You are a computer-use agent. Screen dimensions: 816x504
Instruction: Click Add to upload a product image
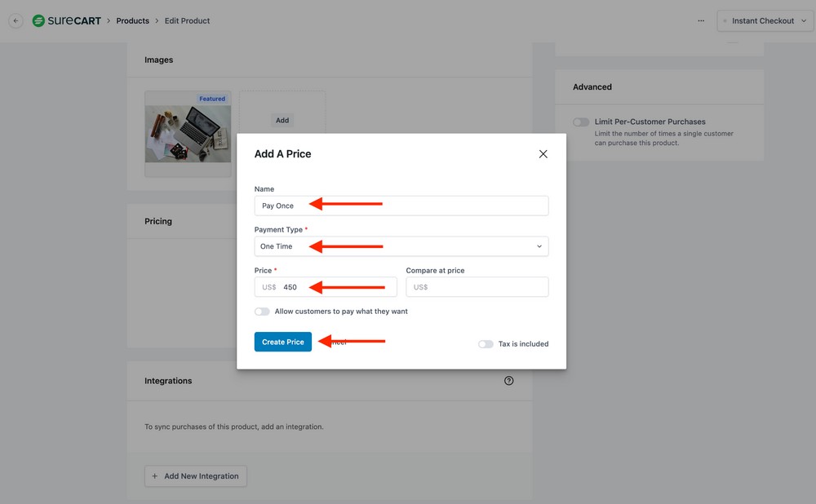pos(282,120)
